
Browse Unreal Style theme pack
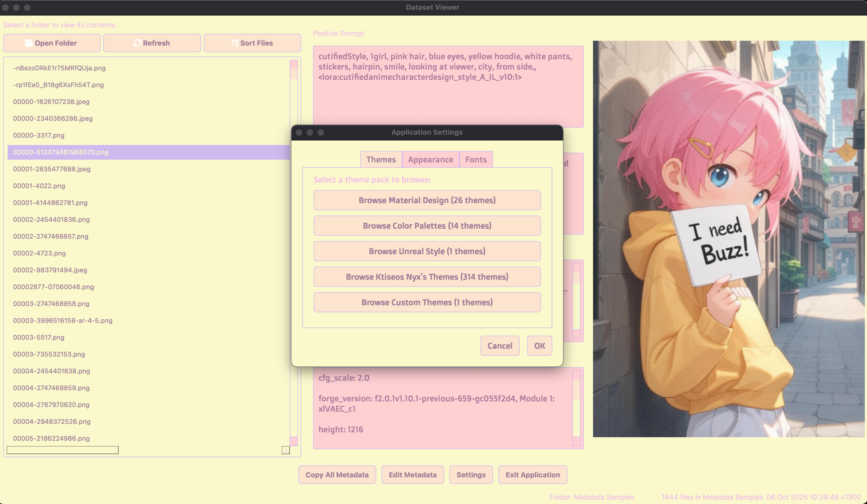427,251
